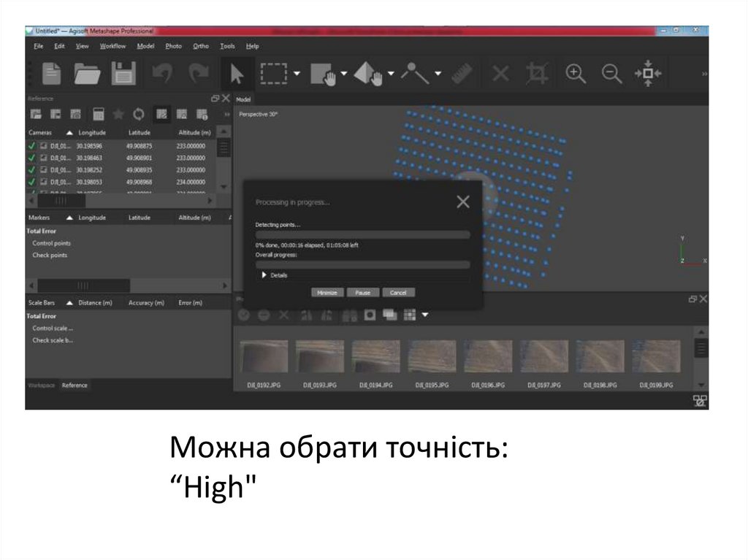748x560 pixels.
Task: Open Reference pane settings via calculator icon
Action: pyautogui.click(x=99, y=114)
